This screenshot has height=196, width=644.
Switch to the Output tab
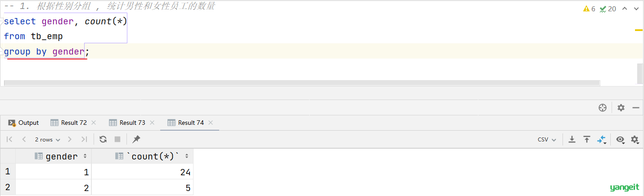click(x=24, y=123)
